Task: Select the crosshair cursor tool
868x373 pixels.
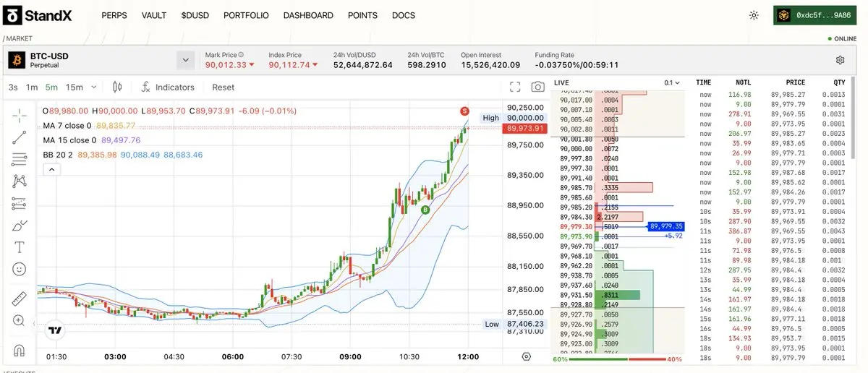Action: pos(20,115)
